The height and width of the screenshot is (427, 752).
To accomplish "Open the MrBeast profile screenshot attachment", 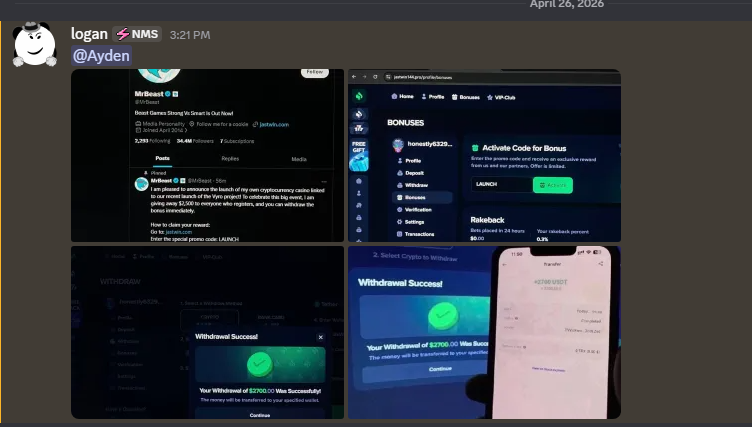I will 208,155.
